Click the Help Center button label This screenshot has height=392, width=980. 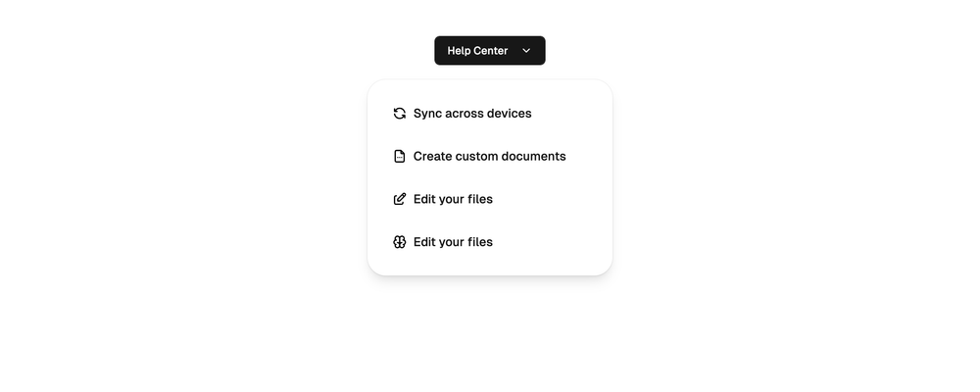pyautogui.click(x=477, y=51)
